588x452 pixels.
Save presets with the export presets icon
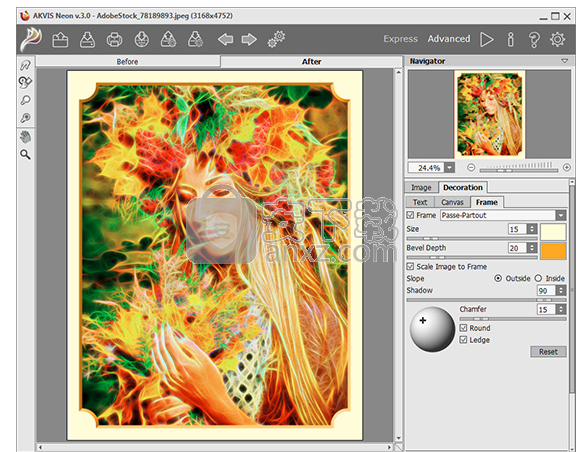click(x=195, y=39)
